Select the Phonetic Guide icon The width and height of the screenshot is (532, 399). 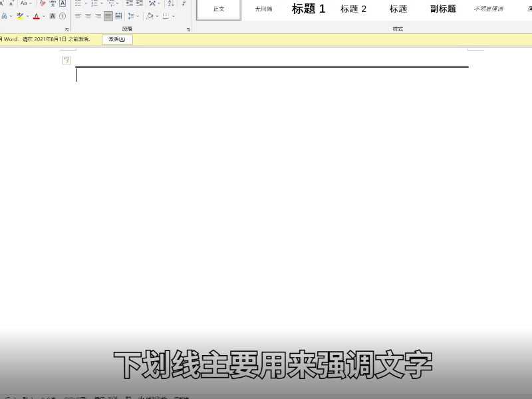click(53, 3)
